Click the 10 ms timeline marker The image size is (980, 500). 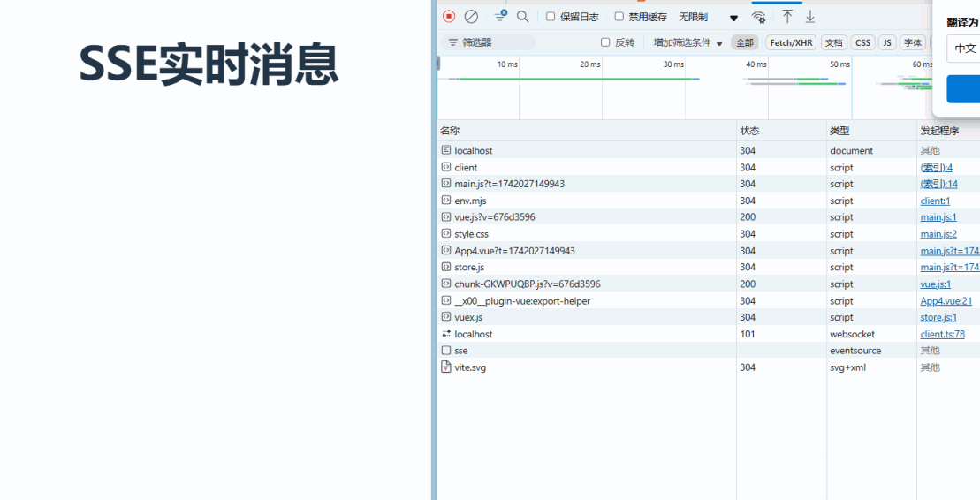click(x=507, y=64)
